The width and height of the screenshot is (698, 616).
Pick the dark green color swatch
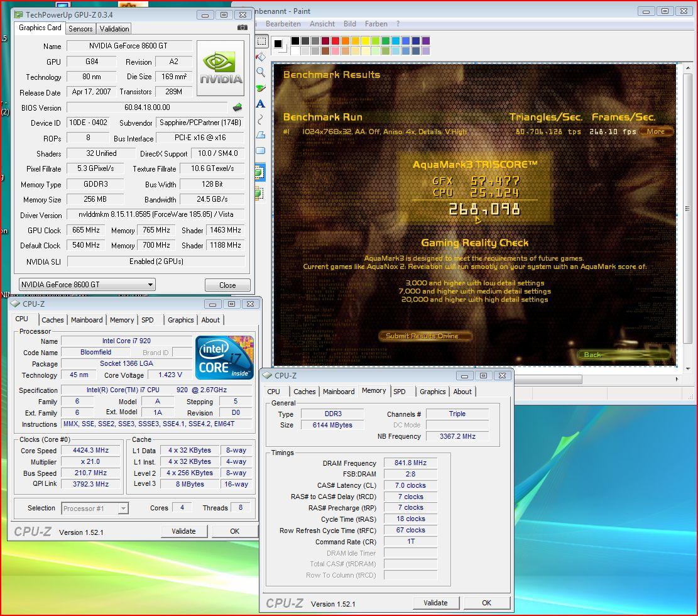coord(386,40)
